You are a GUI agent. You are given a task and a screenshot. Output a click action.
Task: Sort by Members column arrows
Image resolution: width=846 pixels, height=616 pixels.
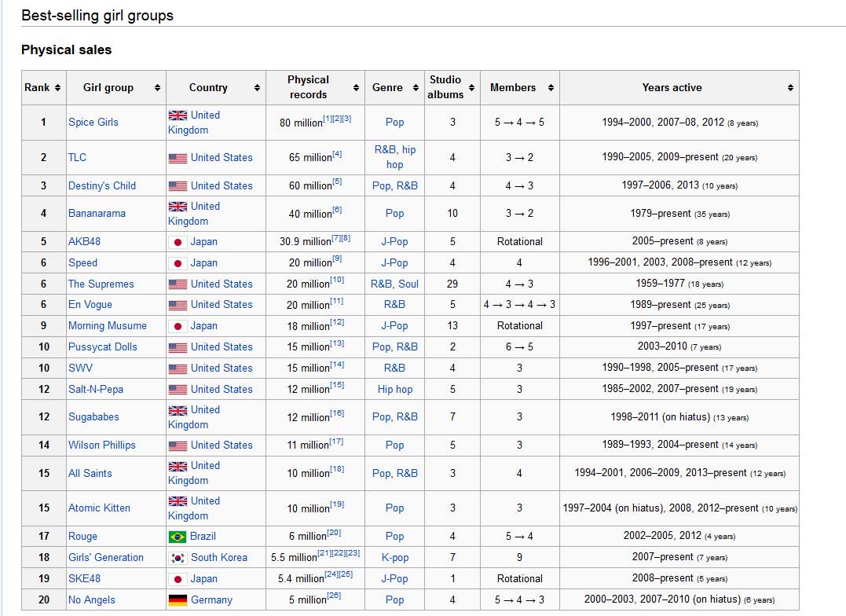551,87
